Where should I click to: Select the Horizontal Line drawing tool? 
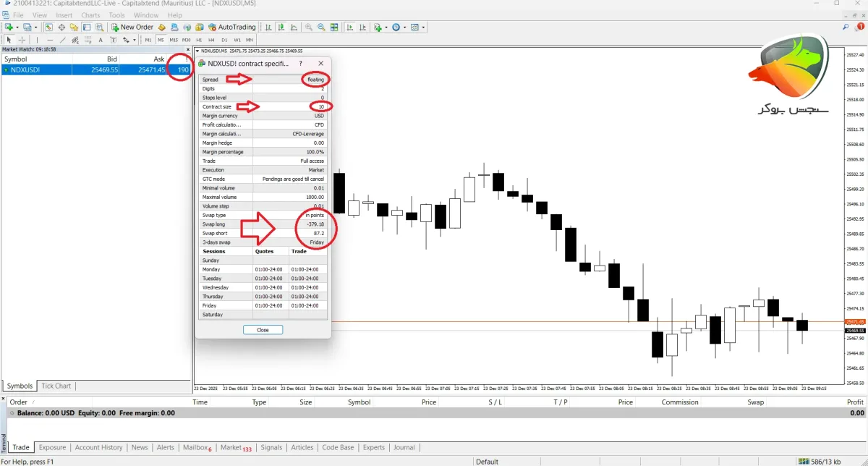click(51, 39)
